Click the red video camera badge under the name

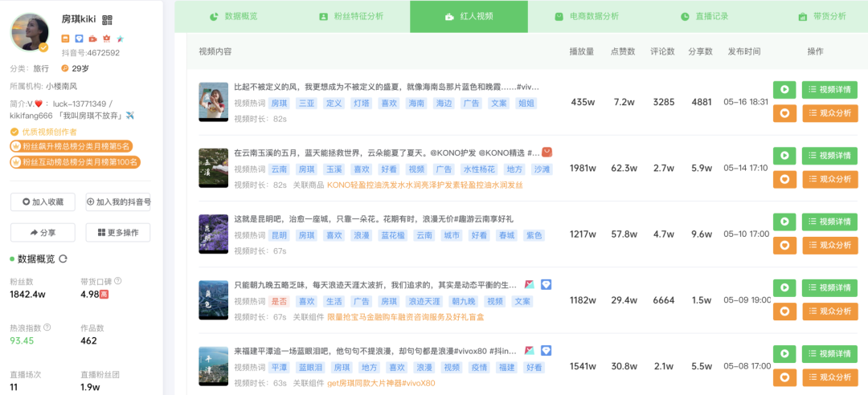tap(92, 39)
